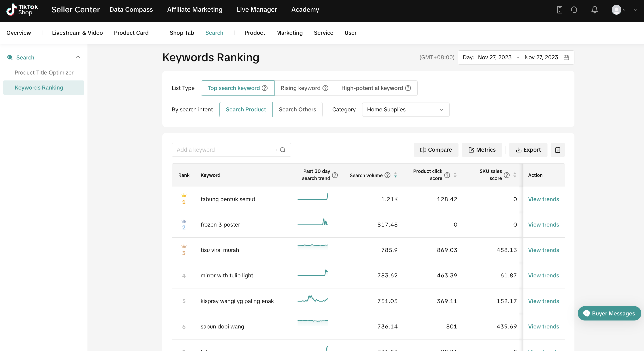The width and height of the screenshot is (644, 351).
Task: Click the trend sparkline for tabung bentuk semut
Action: coord(313,197)
